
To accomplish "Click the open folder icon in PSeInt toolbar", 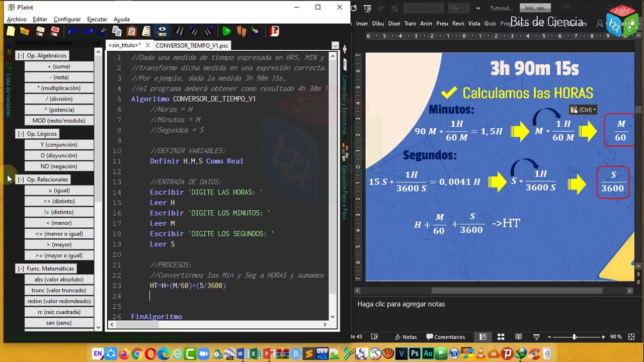I will tap(25, 31).
